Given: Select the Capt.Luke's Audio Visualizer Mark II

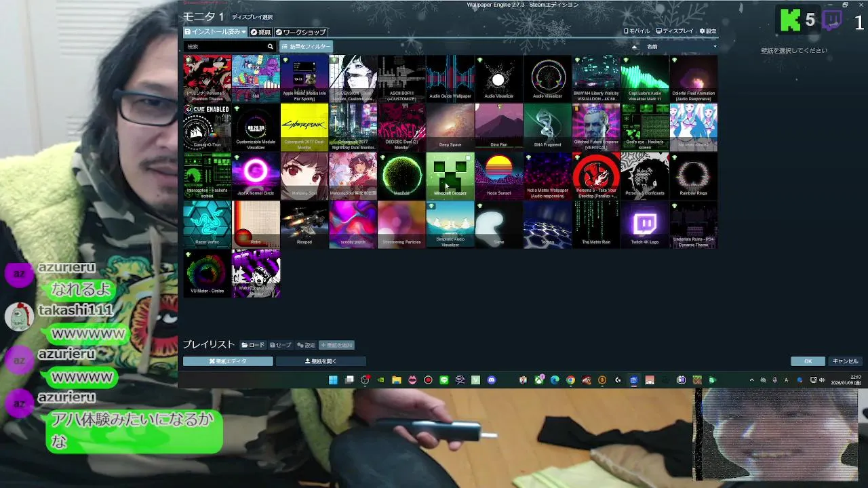Looking at the screenshot, I should click(x=645, y=78).
